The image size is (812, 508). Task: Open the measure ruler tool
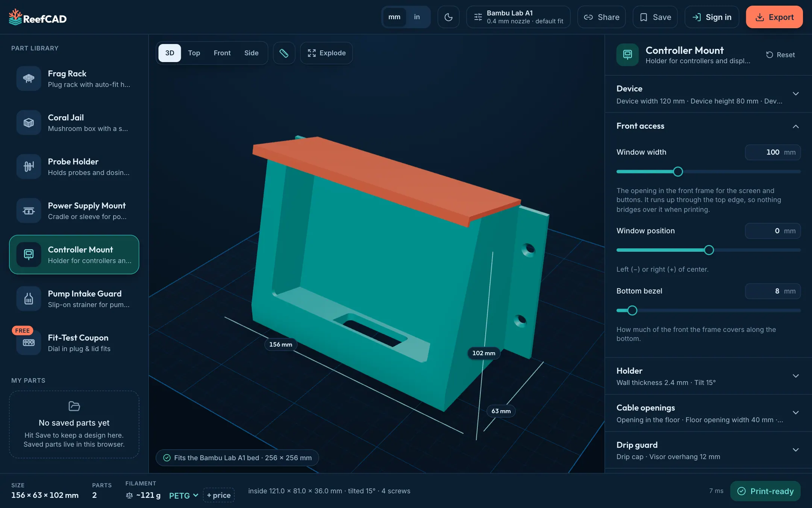pos(284,53)
